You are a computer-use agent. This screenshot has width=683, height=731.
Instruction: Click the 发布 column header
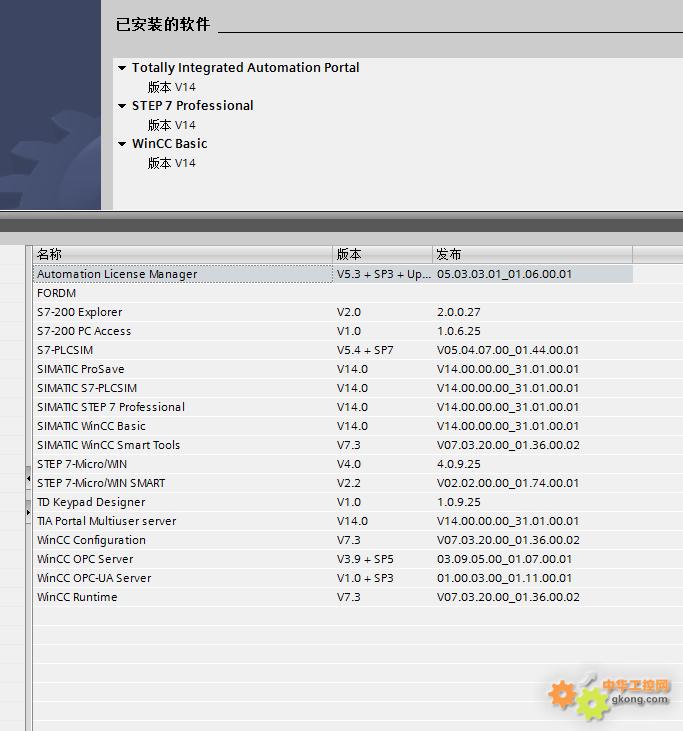[532, 255]
